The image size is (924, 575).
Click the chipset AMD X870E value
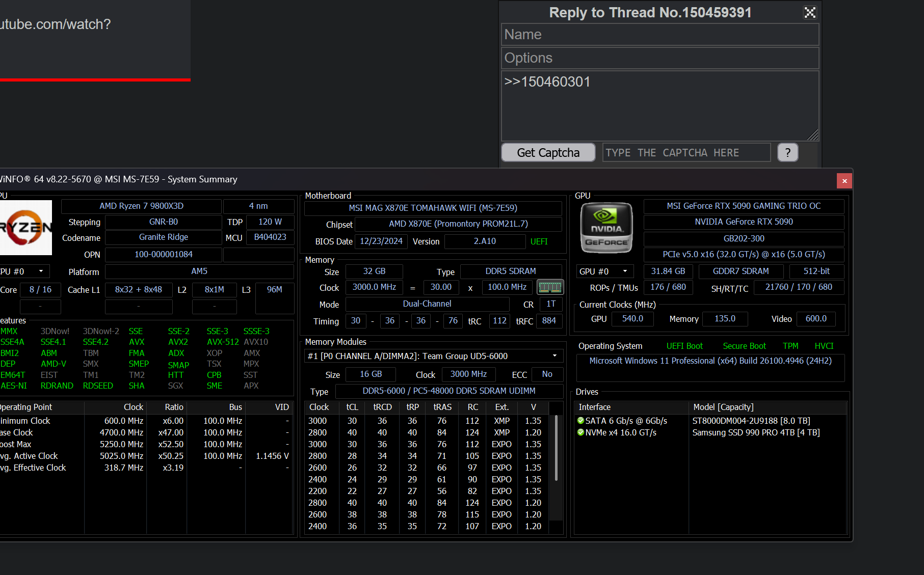[459, 224]
